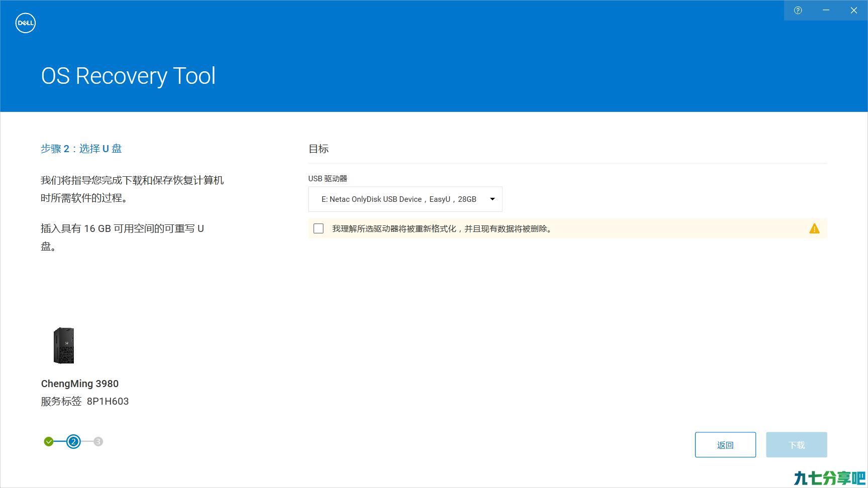Click the USB 驱动器 label
868x488 pixels.
coord(328,179)
